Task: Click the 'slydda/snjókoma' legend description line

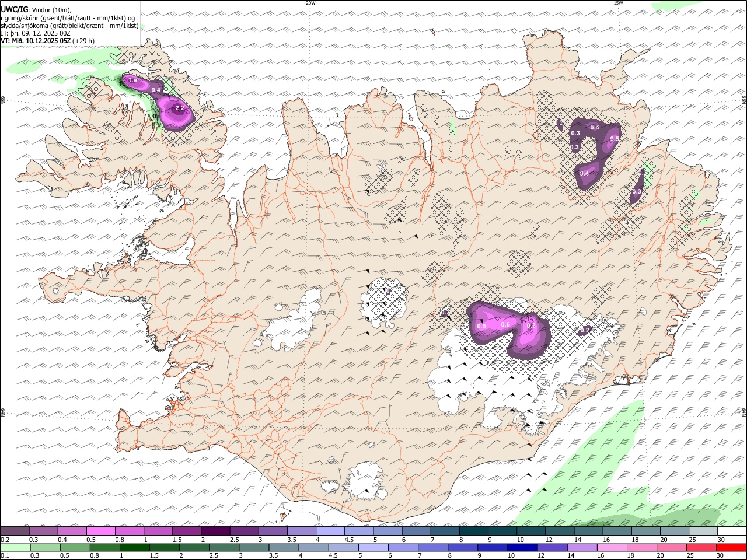Action: click(x=69, y=26)
